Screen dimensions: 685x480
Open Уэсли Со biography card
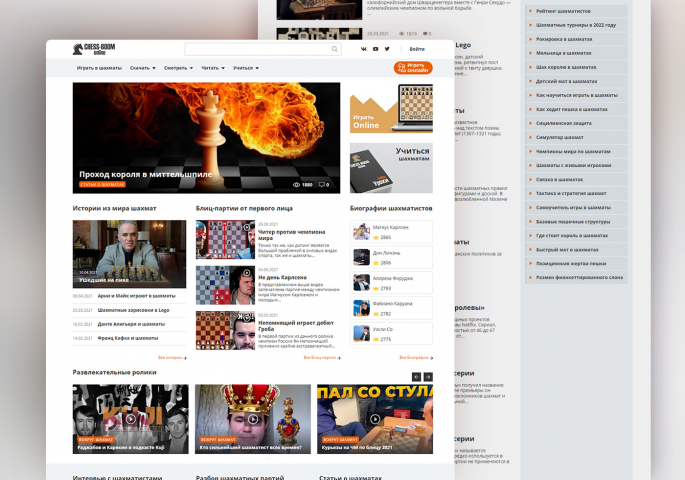[x=391, y=334]
